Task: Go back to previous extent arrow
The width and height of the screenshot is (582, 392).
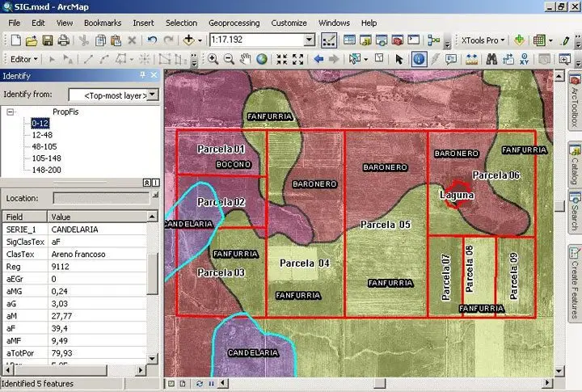Action: pyautogui.click(x=318, y=59)
